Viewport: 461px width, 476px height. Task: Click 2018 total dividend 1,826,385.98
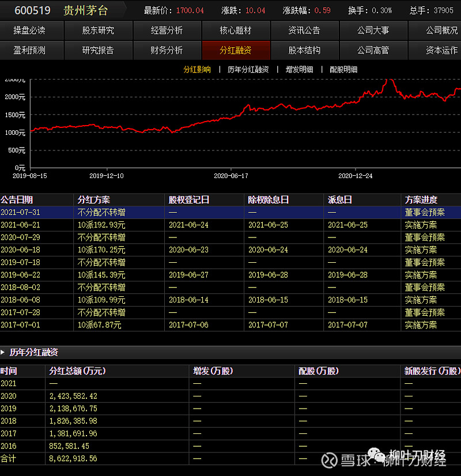pyautogui.click(x=73, y=421)
